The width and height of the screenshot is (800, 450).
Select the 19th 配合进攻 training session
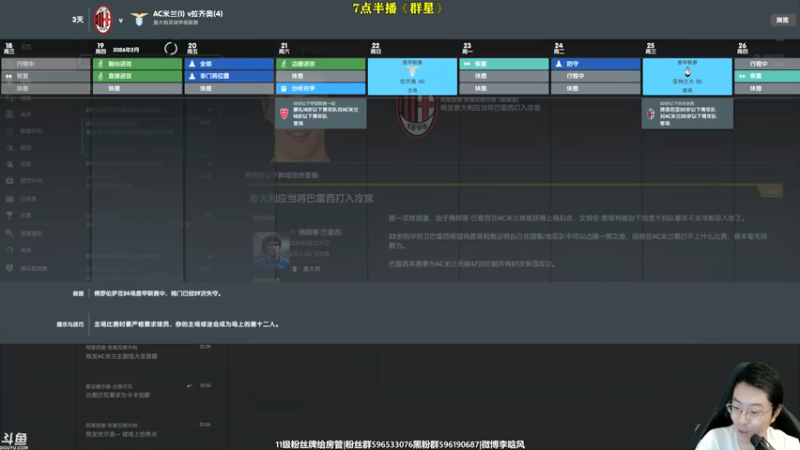[137, 64]
